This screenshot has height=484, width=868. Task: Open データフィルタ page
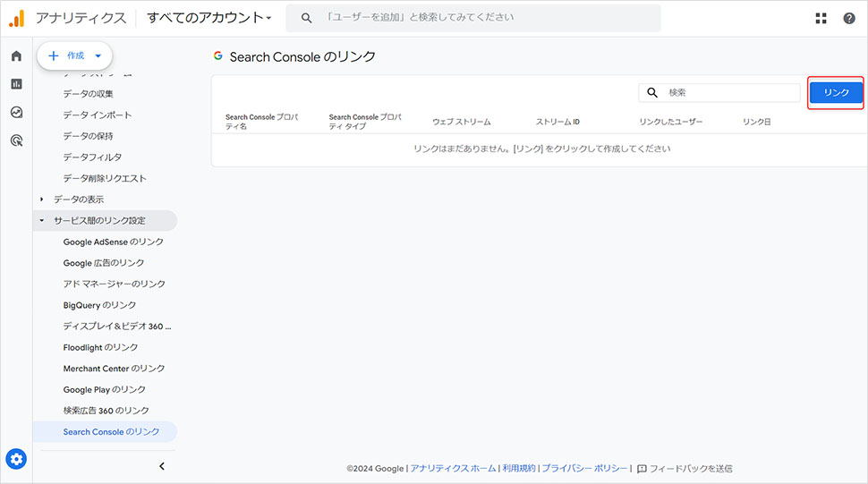pos(92,157)
